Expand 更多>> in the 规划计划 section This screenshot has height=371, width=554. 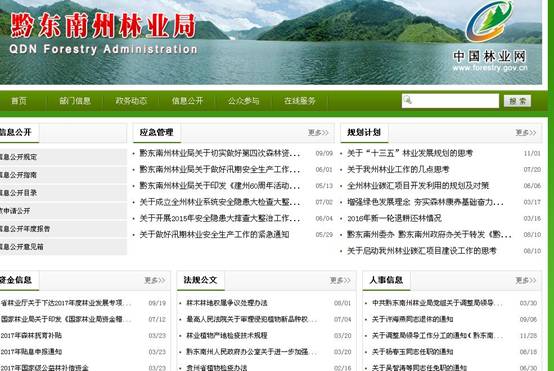coord(526,132)
